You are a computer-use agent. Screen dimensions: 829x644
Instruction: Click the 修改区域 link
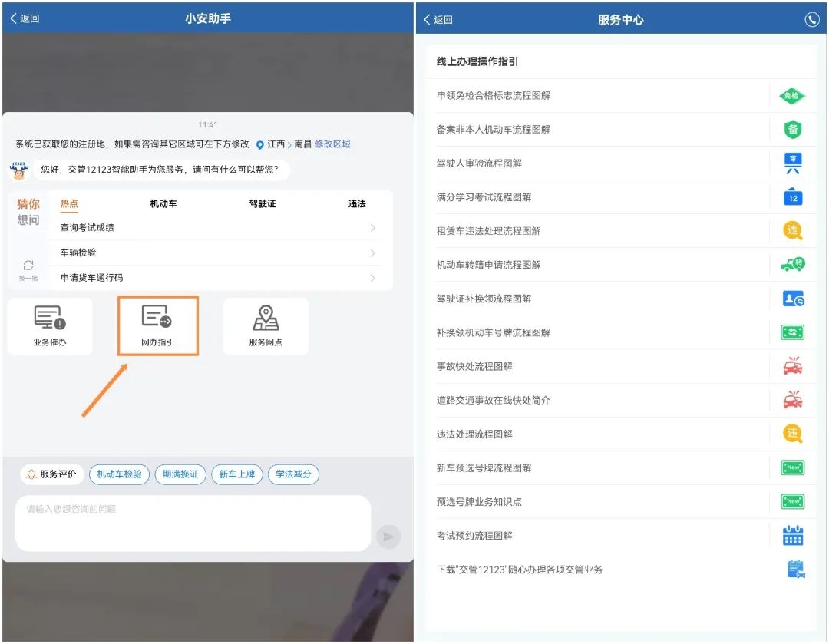pyautogui.click(x=332, y=144)
